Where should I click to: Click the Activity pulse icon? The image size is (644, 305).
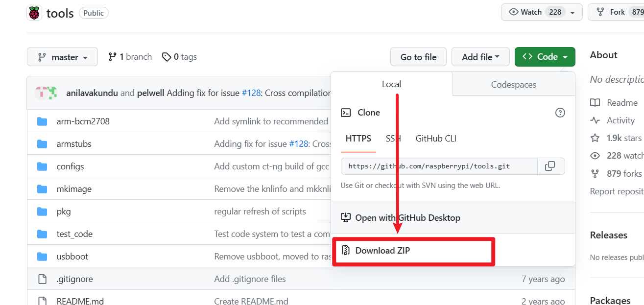(595, 120)
